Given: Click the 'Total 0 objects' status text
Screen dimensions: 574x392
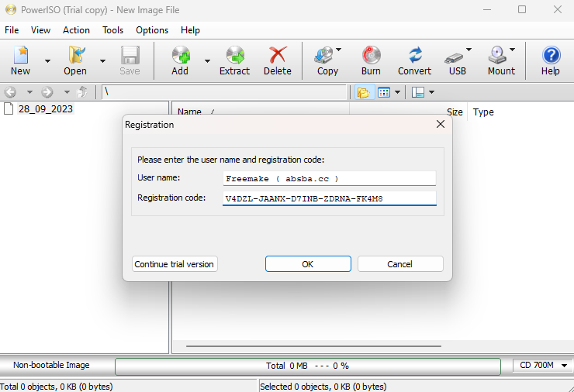Looking at the screenshot, I should click(x=57, y=387).
